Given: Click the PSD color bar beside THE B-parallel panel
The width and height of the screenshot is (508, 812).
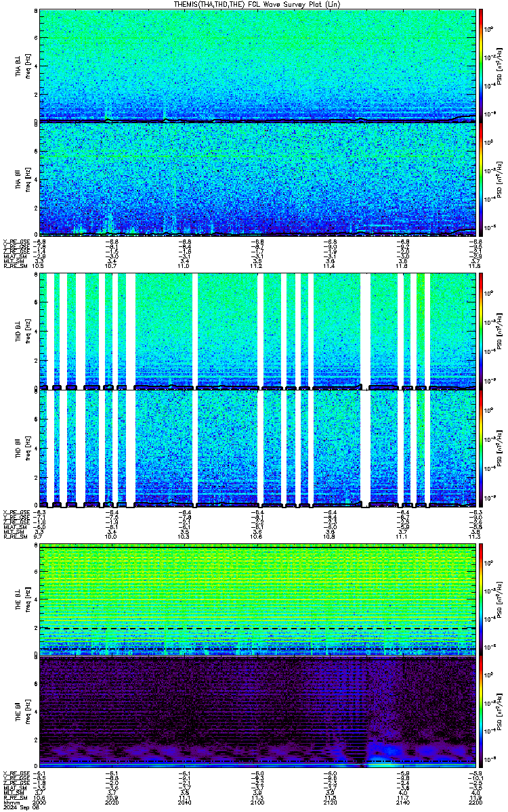Looking at the screenshot, I should (x=481, y=713).
